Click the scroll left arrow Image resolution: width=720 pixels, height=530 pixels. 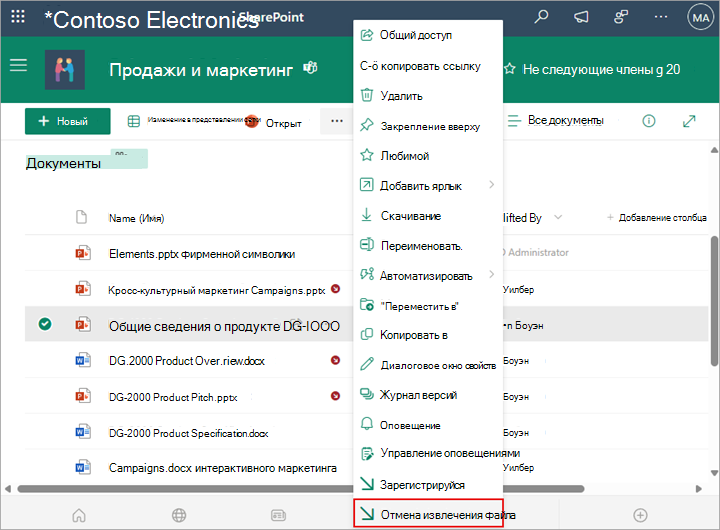[x=8, y=489]
